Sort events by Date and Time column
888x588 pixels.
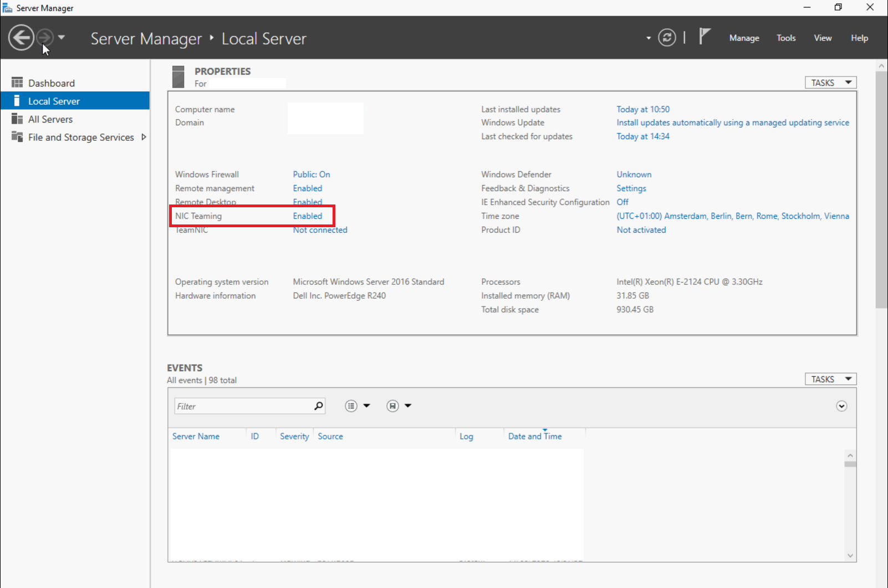click(535, 436)
